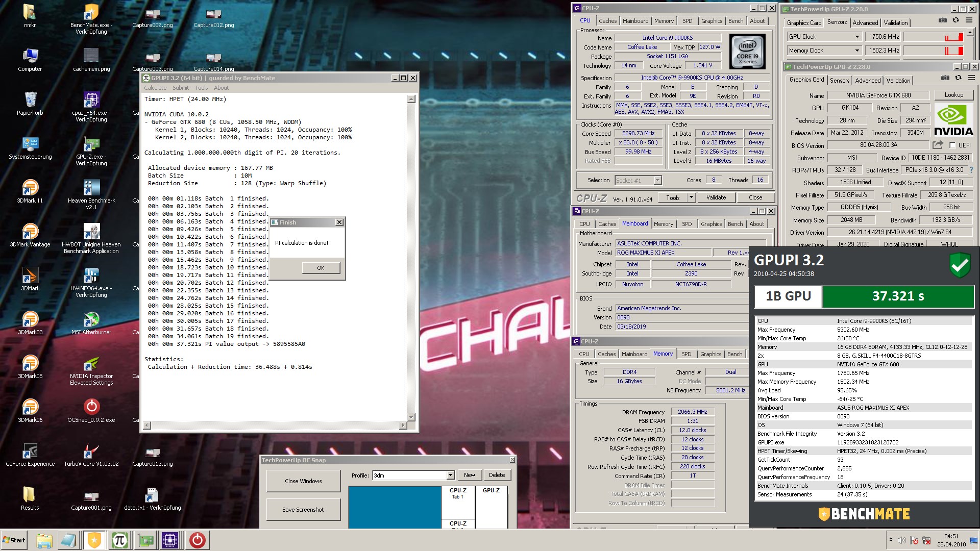Screen dimensions: 980x551
Task: Toggle UEFI checkbox in GPU-Z
Action: tap(952, 145)
